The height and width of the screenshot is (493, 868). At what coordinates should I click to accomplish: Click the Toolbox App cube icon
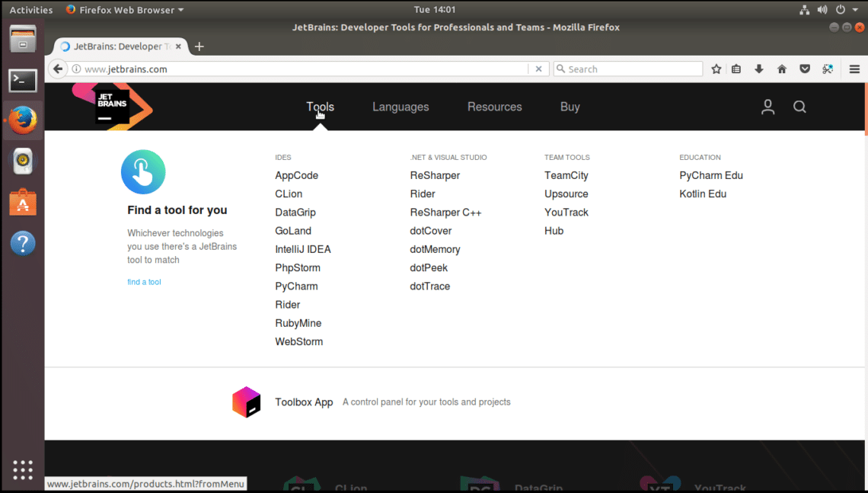click(247, 402)
